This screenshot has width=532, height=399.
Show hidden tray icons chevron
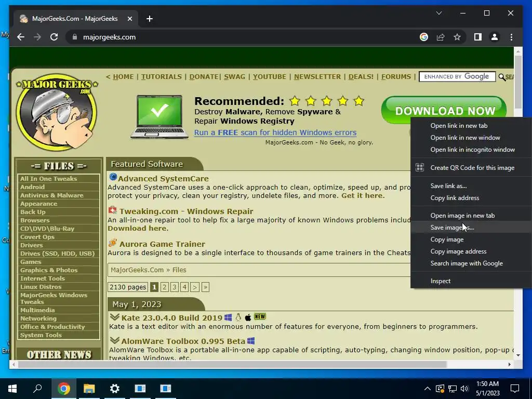coord(428,389)
